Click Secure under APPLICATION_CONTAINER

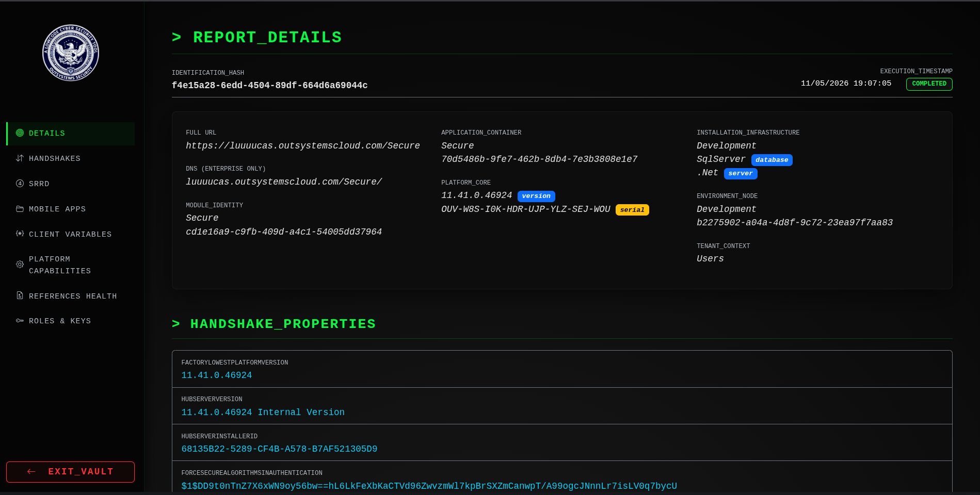tap(457, 146)
